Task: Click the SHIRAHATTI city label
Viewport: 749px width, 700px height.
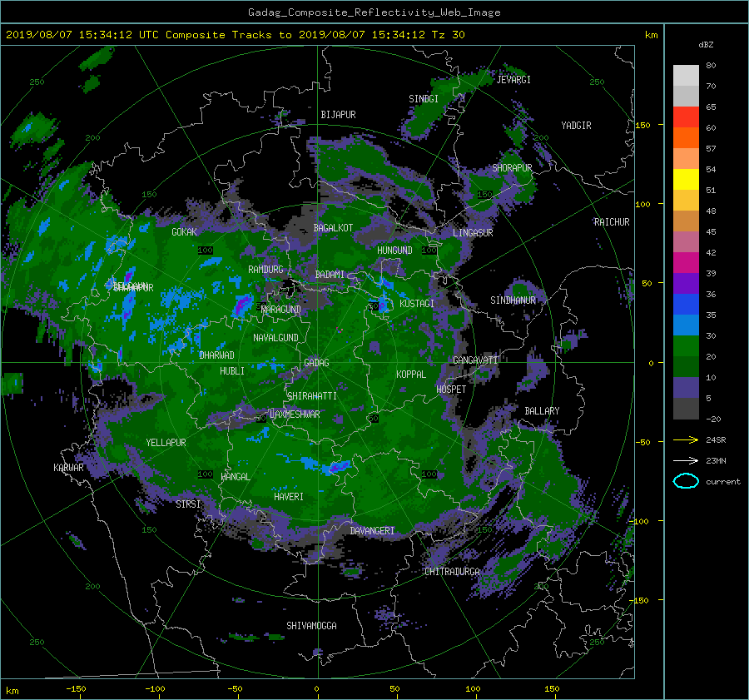Action: pos(312,396)
